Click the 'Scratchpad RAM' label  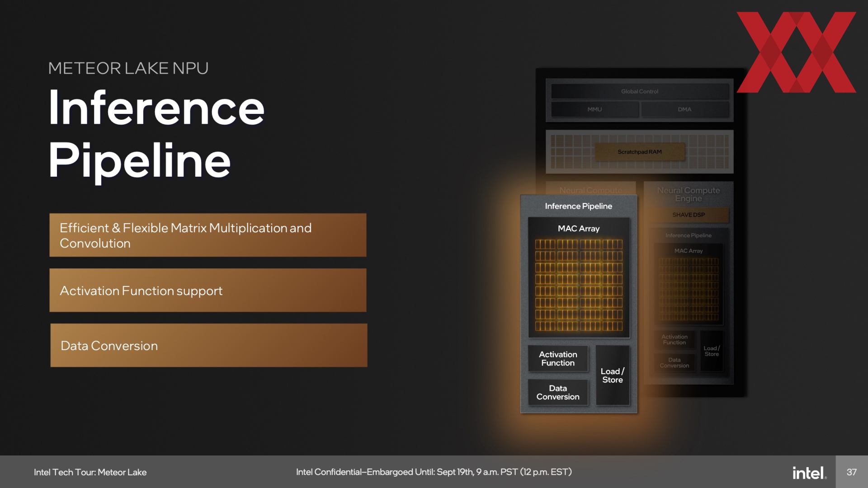pyautogui.click(x=640, y=152)
